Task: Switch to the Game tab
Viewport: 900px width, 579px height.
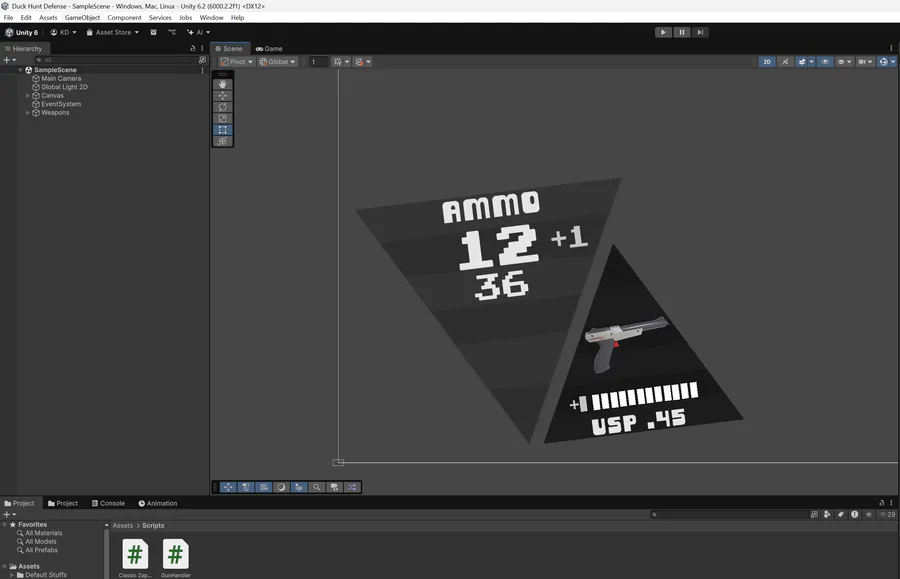Action: coord(269,49)
